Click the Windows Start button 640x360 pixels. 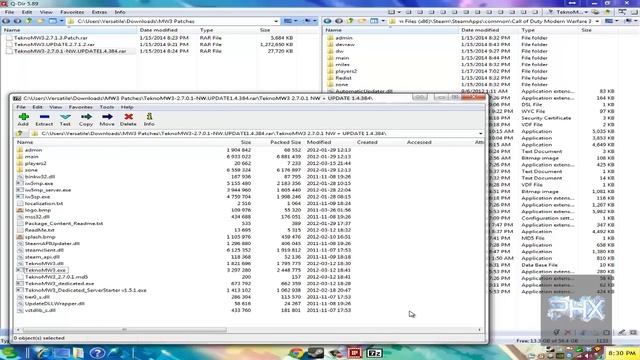point(9,353)
